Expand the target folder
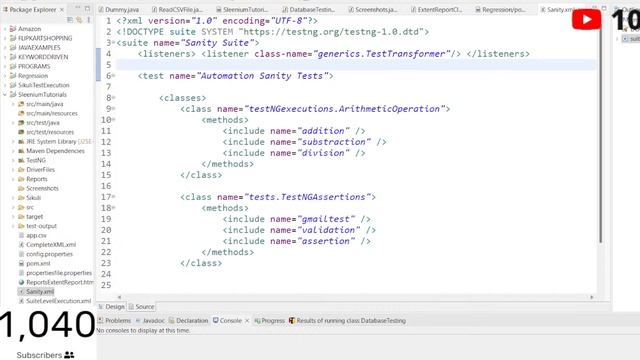 pyautogui.click(x=13, y=216)
